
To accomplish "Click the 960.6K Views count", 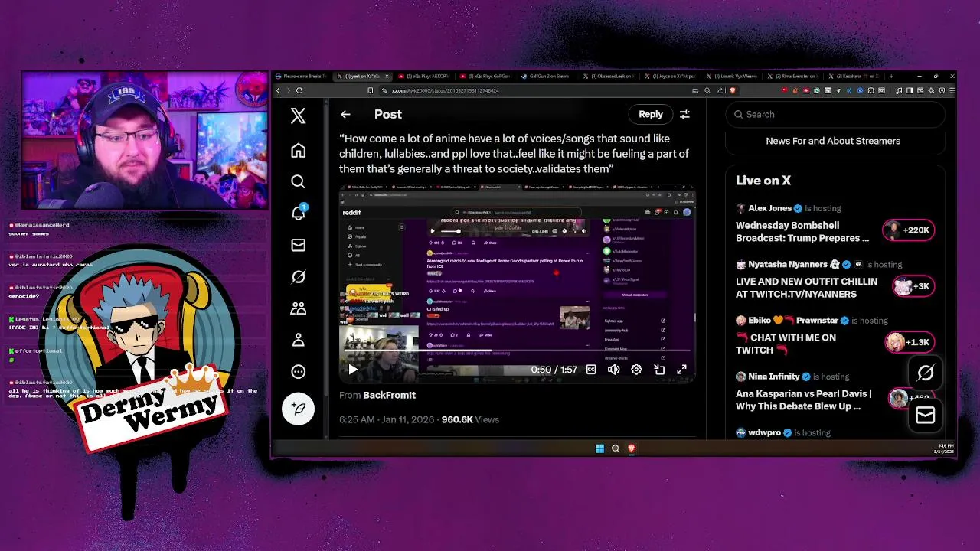I will 470,419.
